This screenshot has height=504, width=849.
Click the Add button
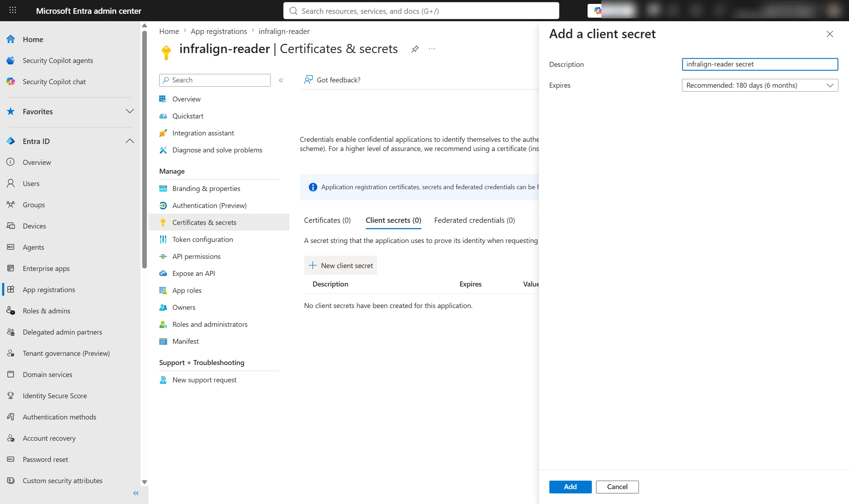click(570, 487)
